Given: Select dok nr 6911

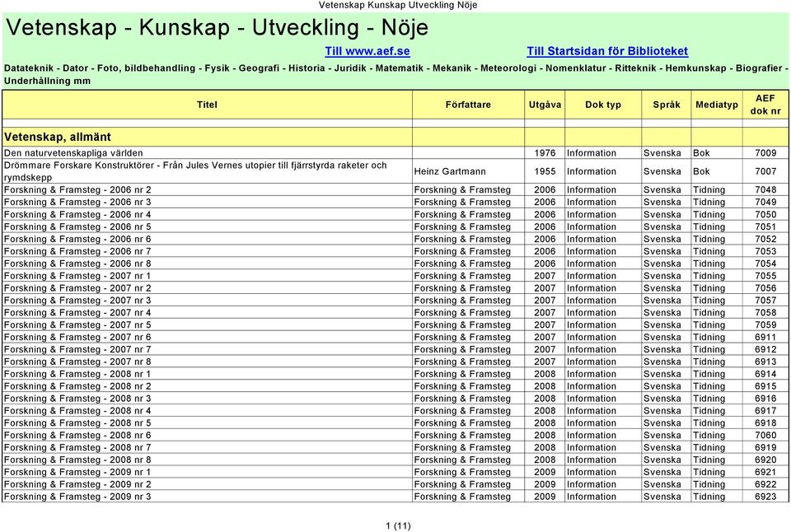Looking at the screenshot, I should 765,337.
